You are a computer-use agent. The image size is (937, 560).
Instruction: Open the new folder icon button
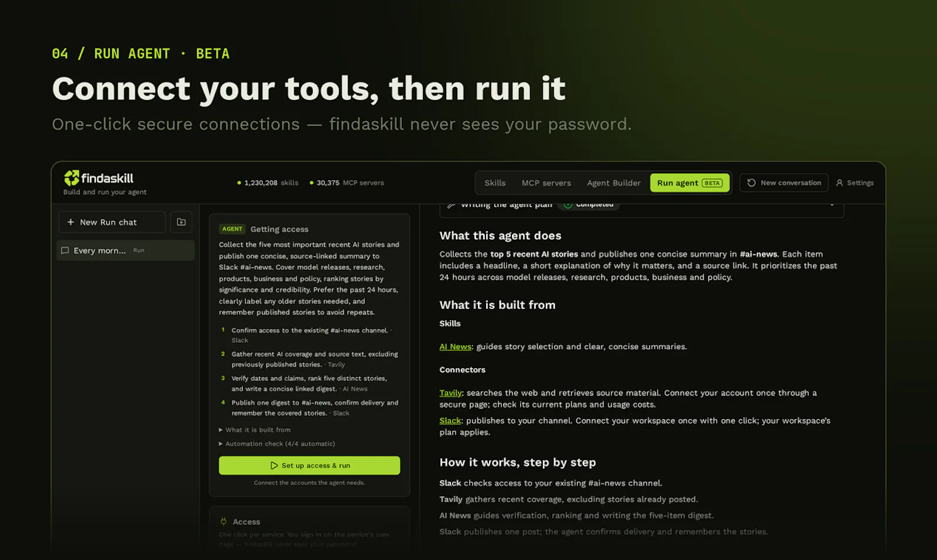182,222
